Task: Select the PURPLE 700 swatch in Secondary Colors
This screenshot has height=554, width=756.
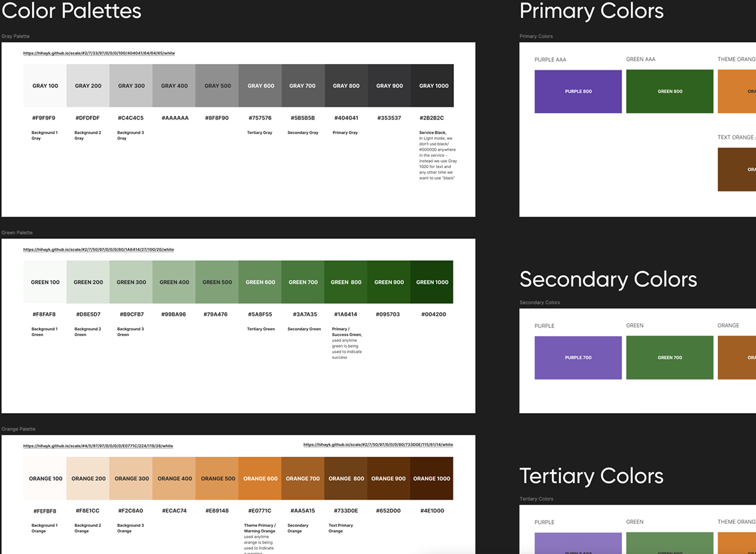Action: [x=578, y=358]
